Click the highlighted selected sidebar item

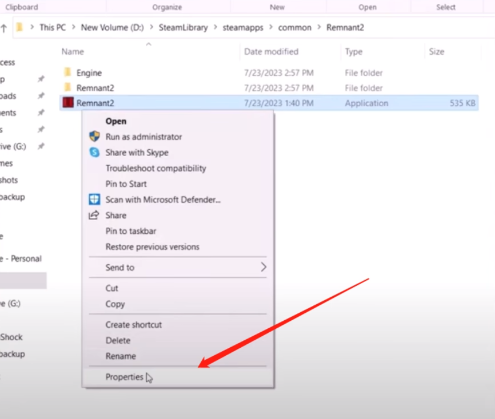coord(23,281)
